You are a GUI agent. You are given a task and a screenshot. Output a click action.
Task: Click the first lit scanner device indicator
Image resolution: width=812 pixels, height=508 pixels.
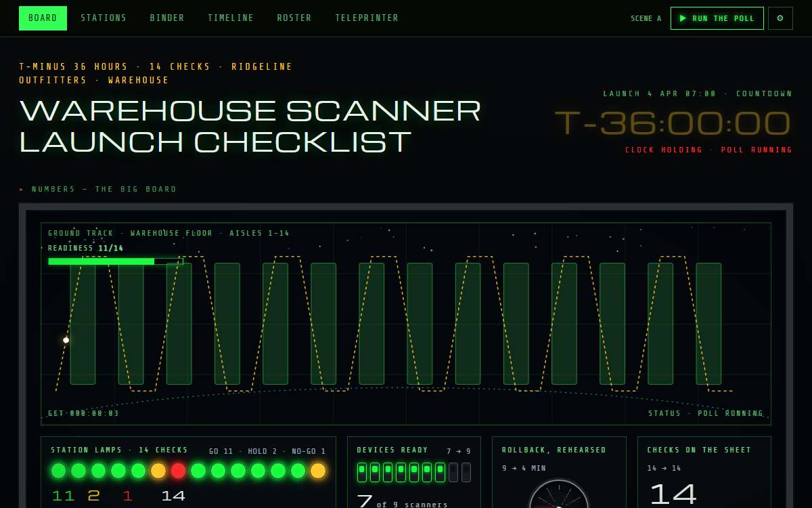point(362,472)
